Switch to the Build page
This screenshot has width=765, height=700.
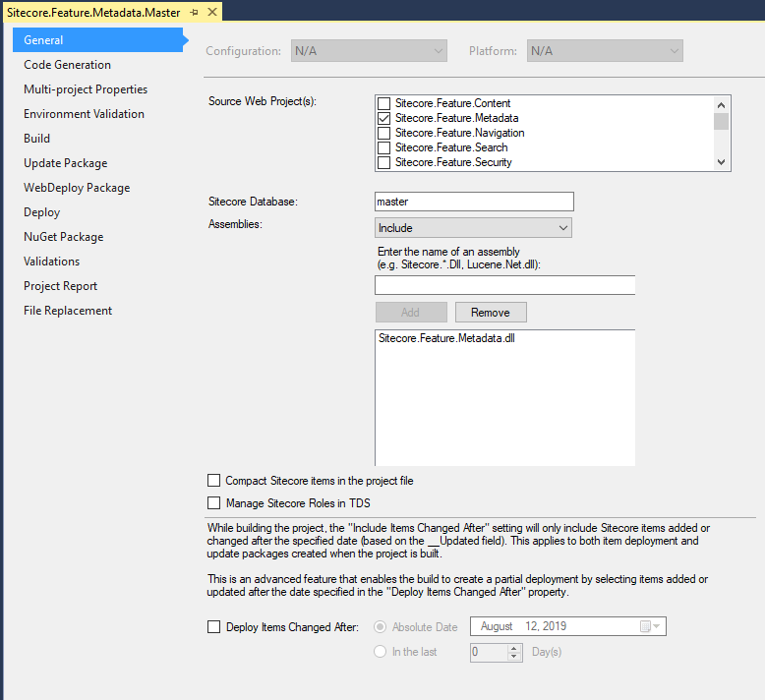[36, 139]
